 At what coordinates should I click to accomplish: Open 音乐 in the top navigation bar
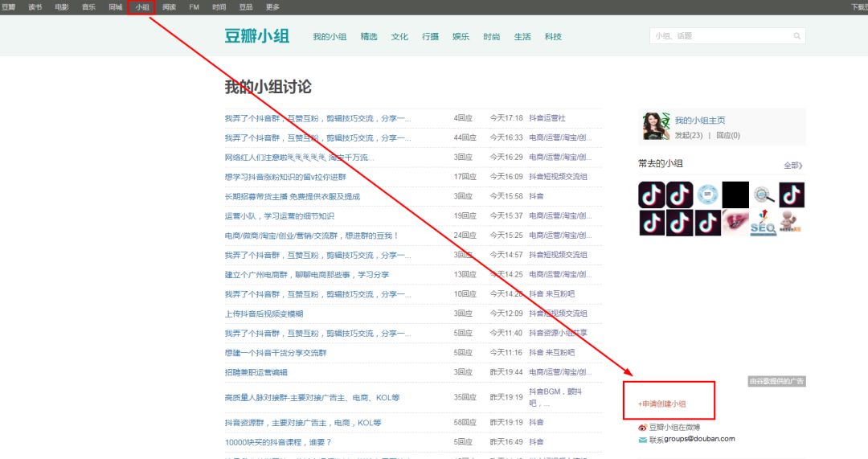[x=88, y=7]
